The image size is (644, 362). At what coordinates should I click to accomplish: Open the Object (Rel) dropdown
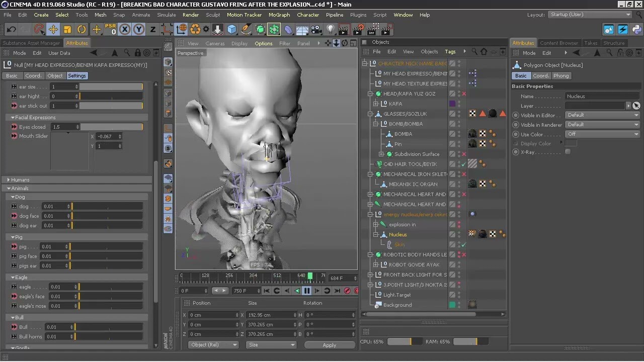click(214, 345)
